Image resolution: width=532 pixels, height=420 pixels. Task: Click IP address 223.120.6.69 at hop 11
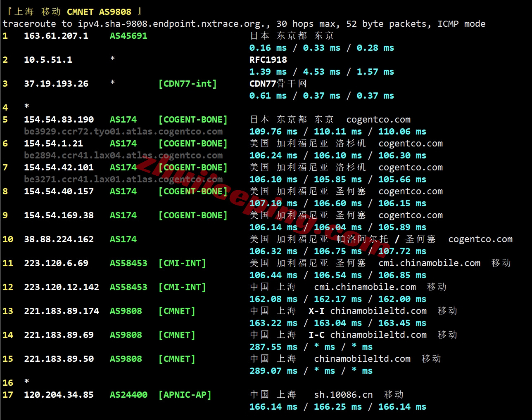coord(56,263)
